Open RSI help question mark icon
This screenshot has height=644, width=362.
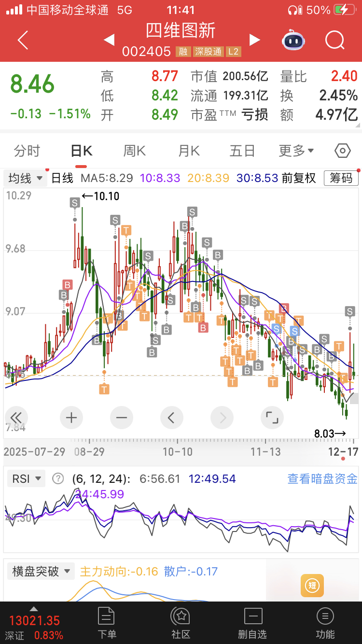(x=58, y=479)
